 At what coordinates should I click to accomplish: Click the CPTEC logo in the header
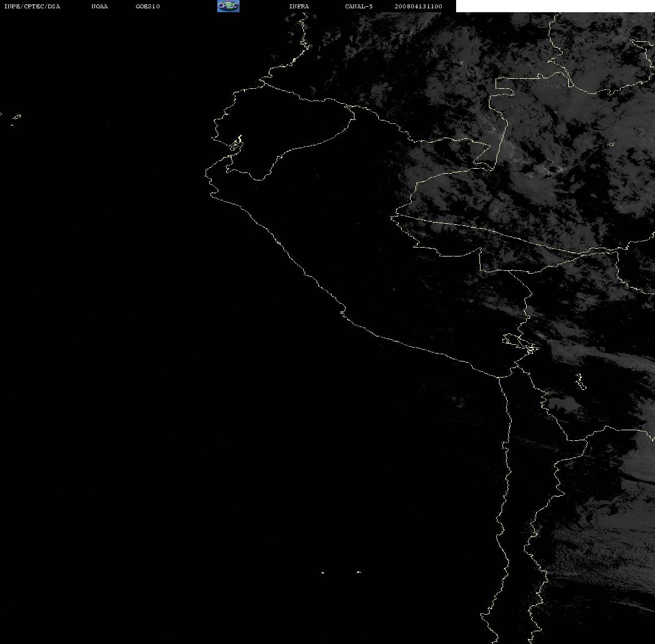228,6
